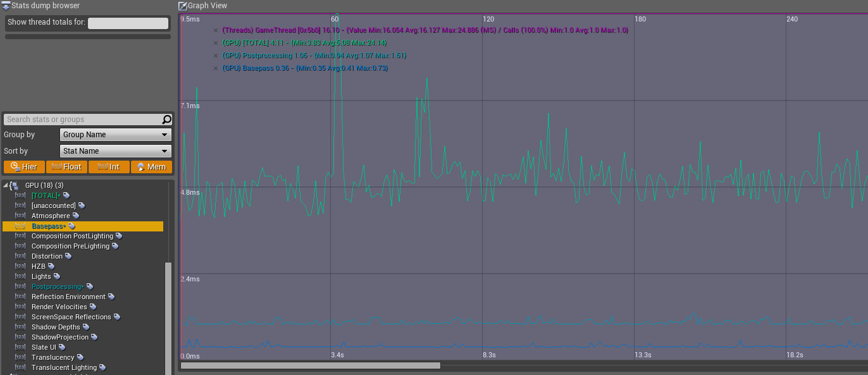Click the 2.4ms axis label
Viewport: 868px width, 375px height.
[x=190, y=279]
